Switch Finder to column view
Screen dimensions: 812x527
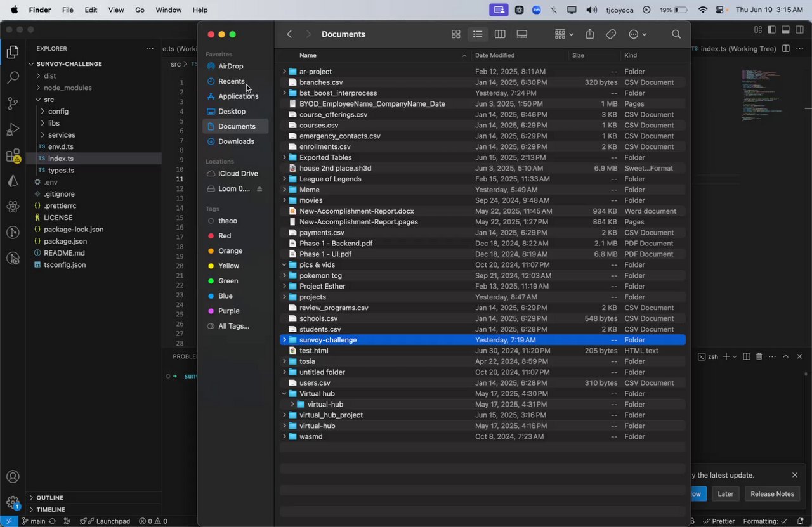pyautogui.click(x=500, y=34)
